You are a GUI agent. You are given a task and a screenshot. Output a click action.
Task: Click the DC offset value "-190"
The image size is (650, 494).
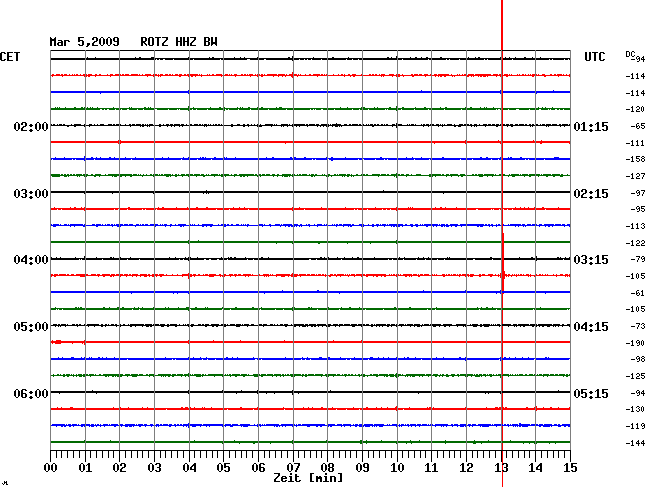click(635, 343)
